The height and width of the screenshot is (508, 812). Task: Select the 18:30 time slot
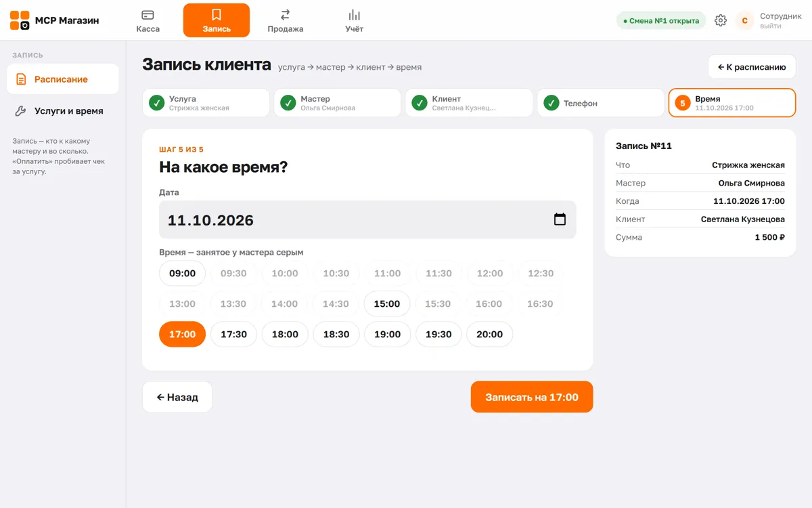[336, 335]
